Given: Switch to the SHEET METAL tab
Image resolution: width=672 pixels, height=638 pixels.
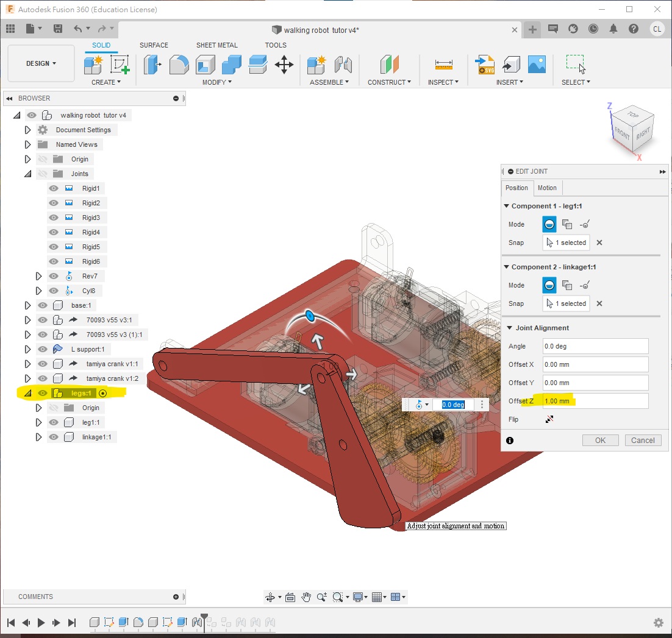Looking at the screenshot, I should [x=217, y=45].
